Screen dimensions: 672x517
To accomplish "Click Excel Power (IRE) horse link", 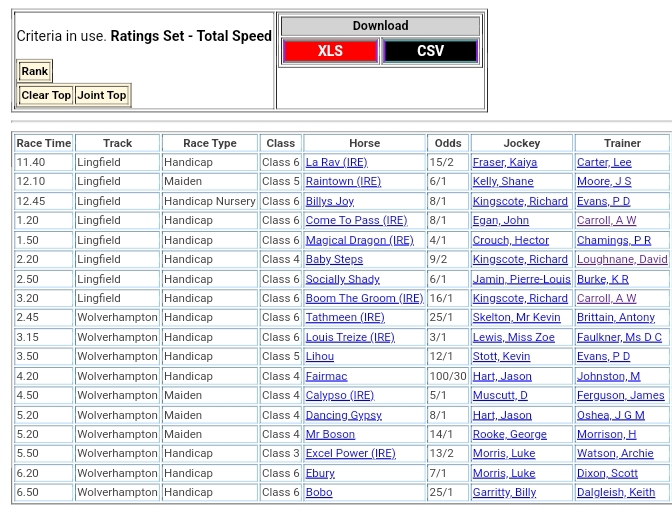I will point(350,454).
